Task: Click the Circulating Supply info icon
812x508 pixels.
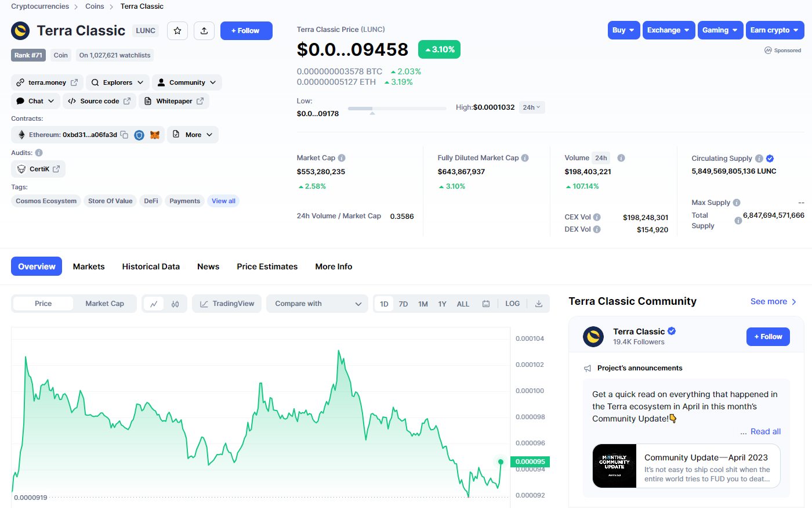Action: point(759,158)
